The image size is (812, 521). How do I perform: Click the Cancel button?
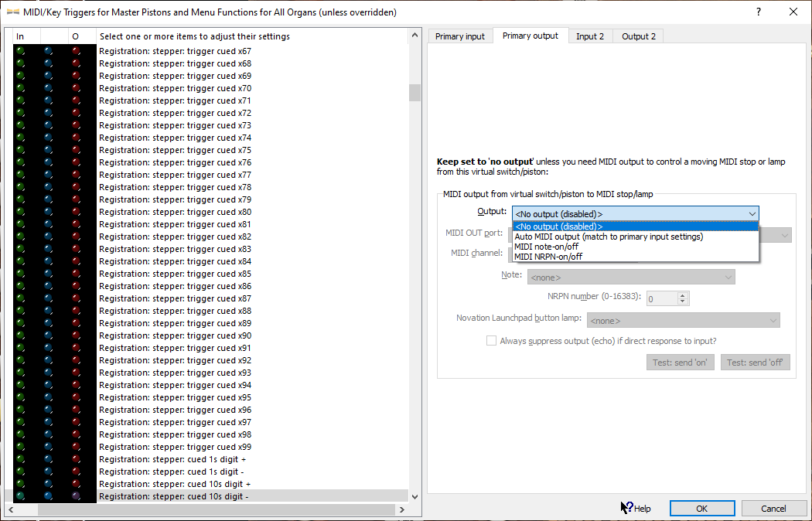[773, 509]
